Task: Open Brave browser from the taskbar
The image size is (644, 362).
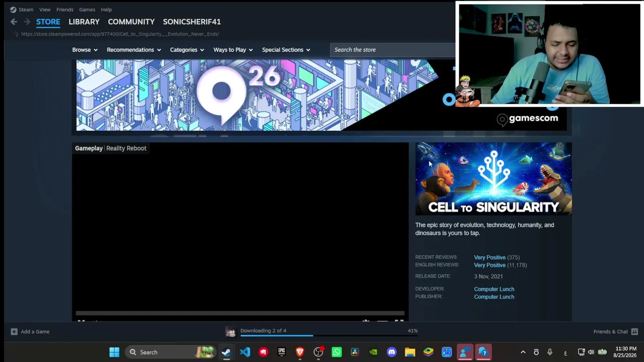Action: [x=300, y=352]
